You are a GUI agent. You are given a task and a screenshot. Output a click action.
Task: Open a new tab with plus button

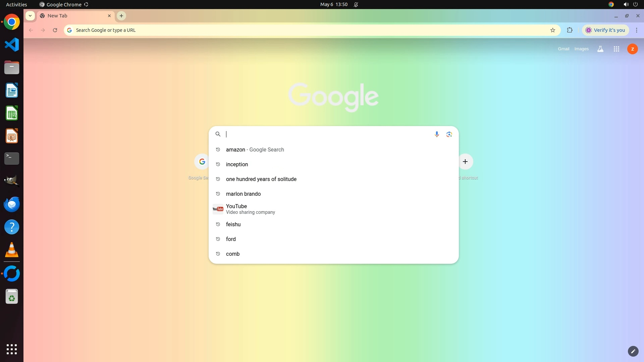(x=121, y=16)
